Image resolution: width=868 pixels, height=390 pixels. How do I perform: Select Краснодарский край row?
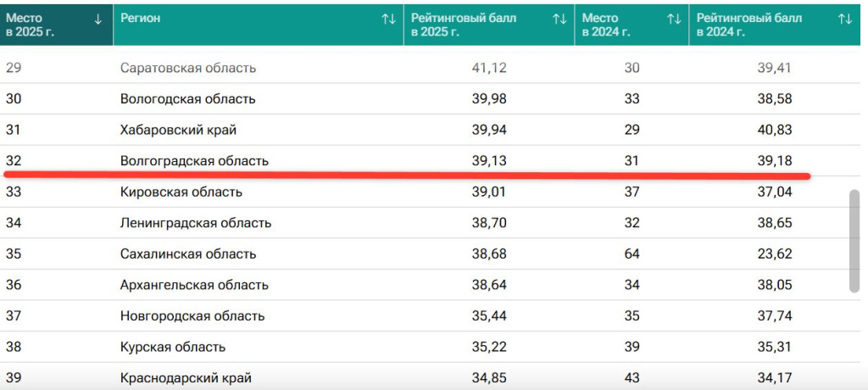(426, 376)
